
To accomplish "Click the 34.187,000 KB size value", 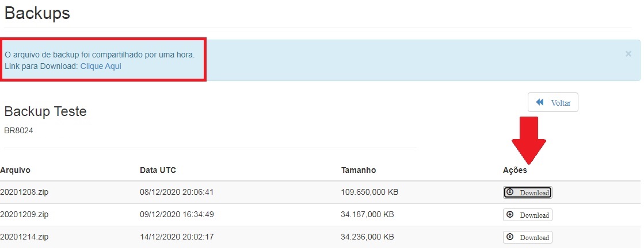I will (x=367, y=215).
